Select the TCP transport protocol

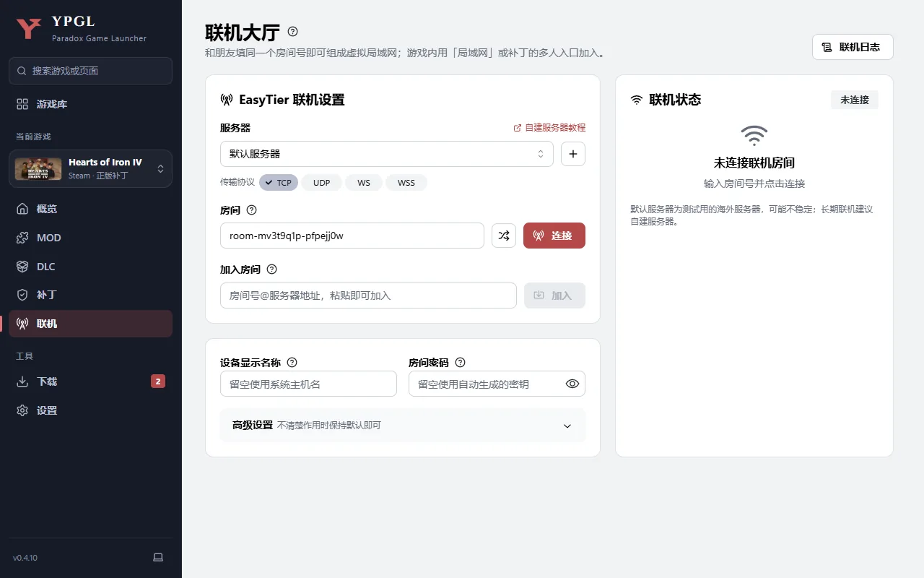(x=279, y=183)
